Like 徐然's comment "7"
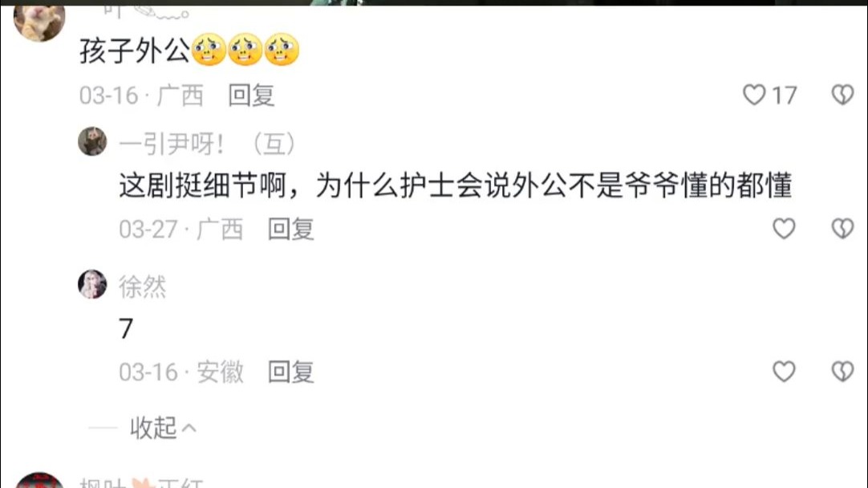The image size is (868, 488). pyautogui.click(x=784, y=371)
